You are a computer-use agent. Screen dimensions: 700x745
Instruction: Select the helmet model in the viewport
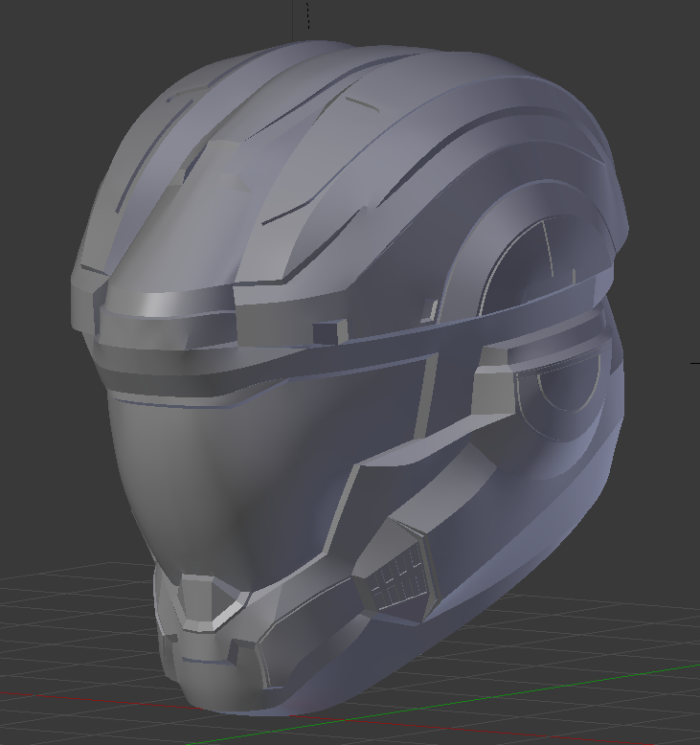click(x=350, y=377)
